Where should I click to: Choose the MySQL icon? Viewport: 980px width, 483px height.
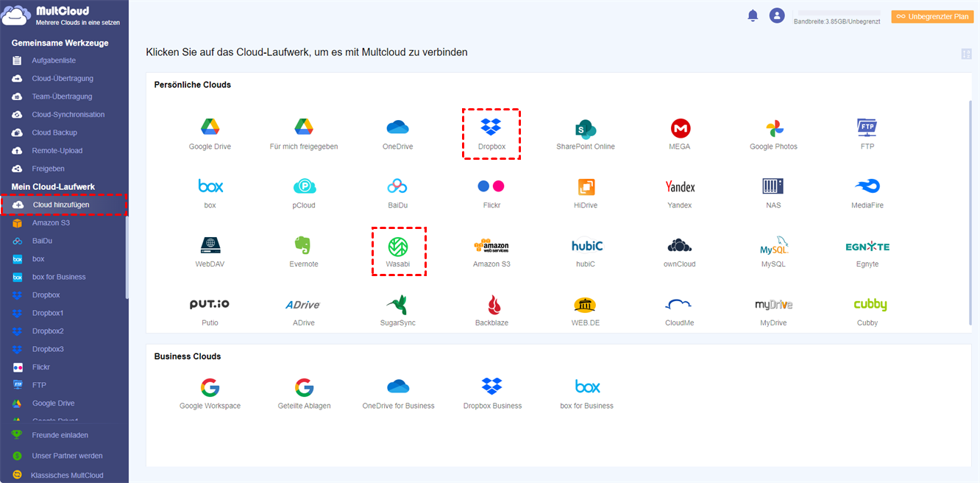coord(773,245)
